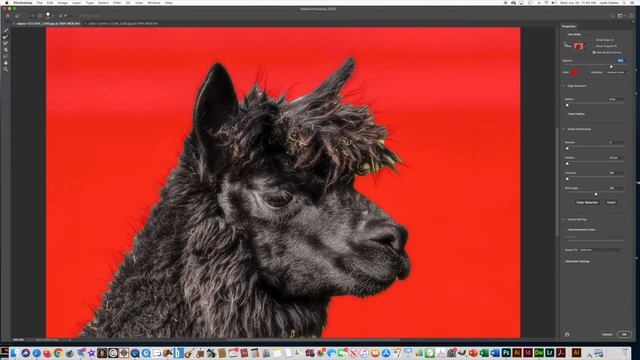Open Excel from the Dock
Screen dimensions: 640x360
(484, 353)
